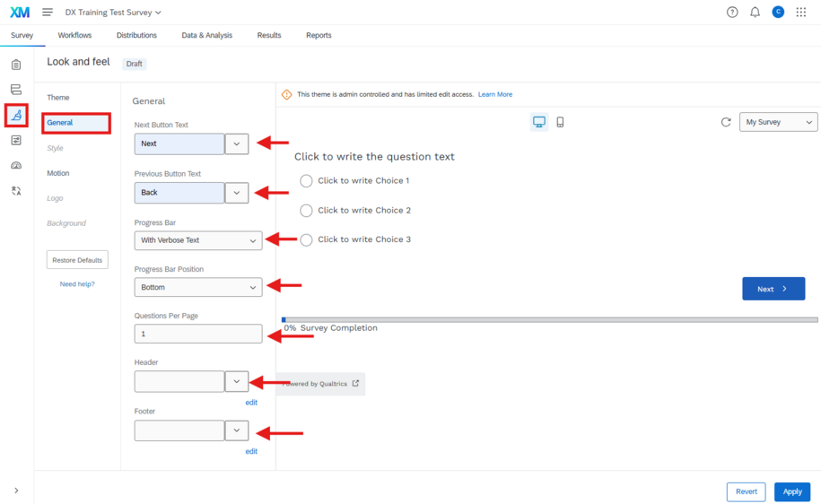Open the survey flow icon in sidebar
This screenshot has width=821, height=504.
[x=16, y=90]
